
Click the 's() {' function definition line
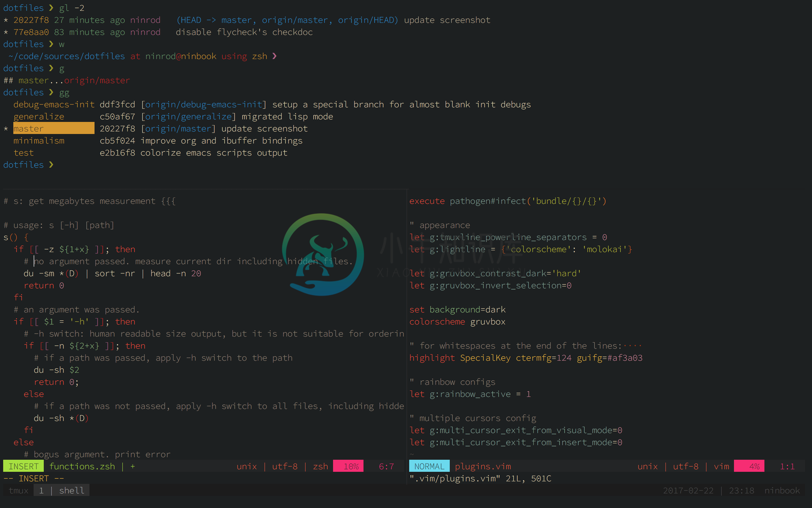point(16,237)
